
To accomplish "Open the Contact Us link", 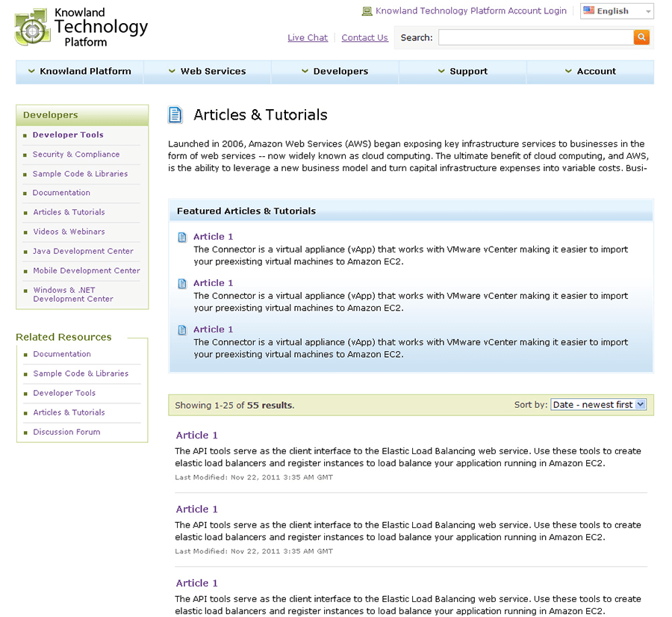I will (x=364, y=38).
